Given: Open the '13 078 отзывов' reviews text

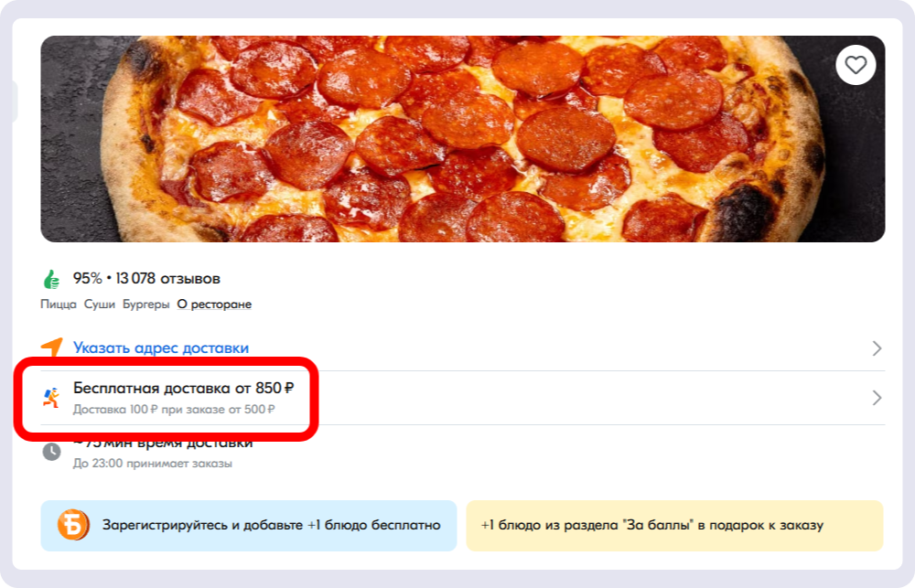Looking at the screenshot, I should [168, 278].
